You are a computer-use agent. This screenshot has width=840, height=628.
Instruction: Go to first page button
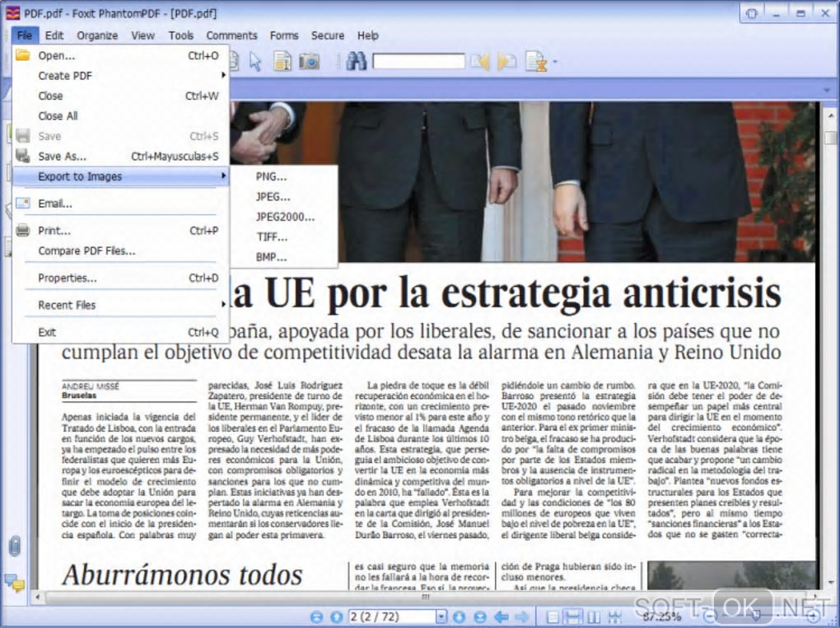point(316,616)
